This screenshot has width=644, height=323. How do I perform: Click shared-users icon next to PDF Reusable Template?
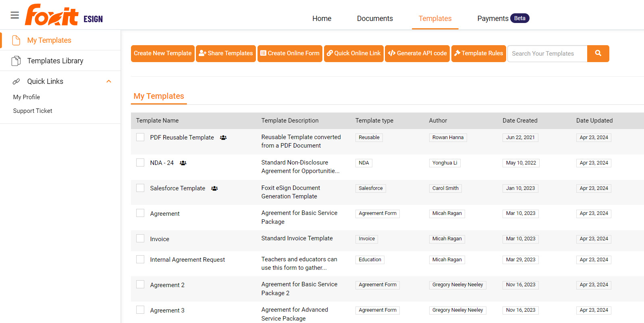(x=223, y=138)
